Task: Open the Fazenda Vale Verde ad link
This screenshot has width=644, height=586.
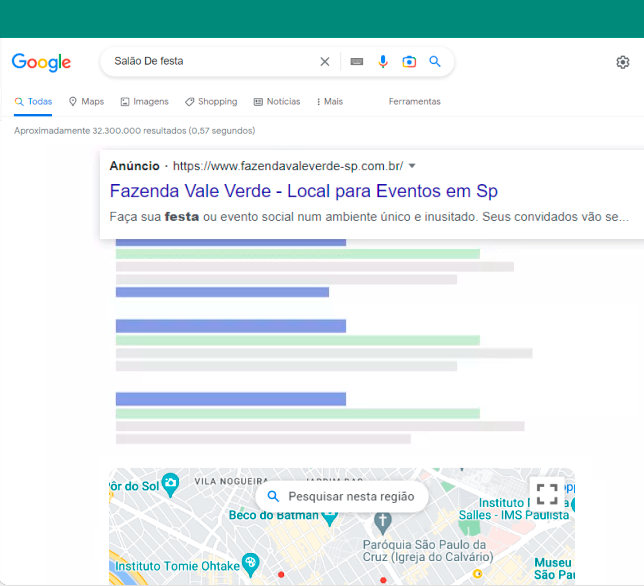Action: (x=304, y=191)
